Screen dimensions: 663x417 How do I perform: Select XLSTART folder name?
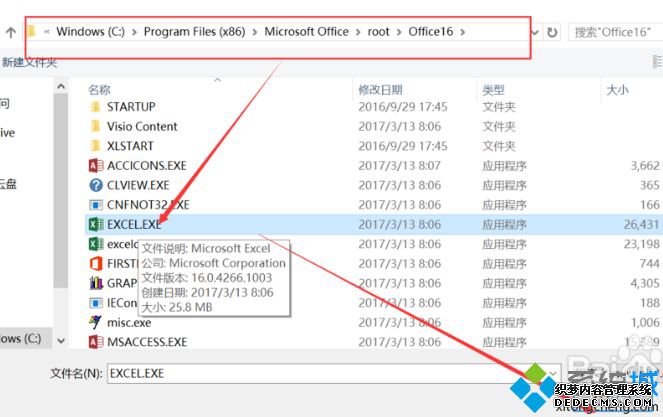point(130,146)
